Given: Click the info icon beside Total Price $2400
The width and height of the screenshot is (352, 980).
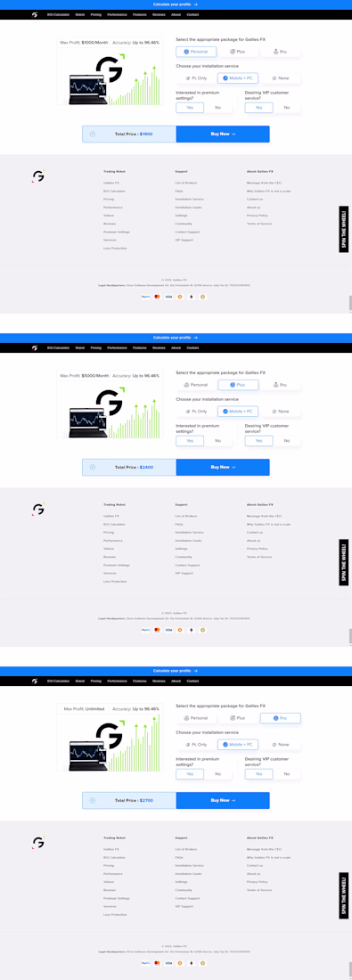Looking at the screenshot, I should [x=93, y=467].
